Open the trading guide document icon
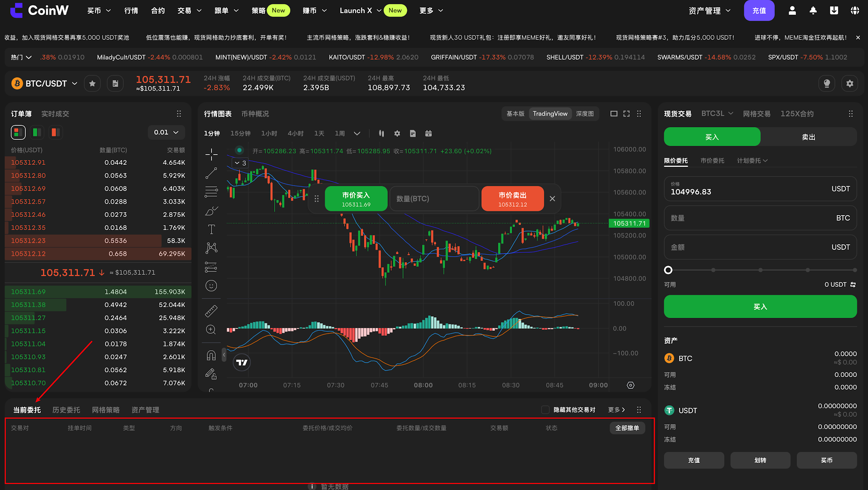Viewport: 868px width, 490px height. point(115,83)
